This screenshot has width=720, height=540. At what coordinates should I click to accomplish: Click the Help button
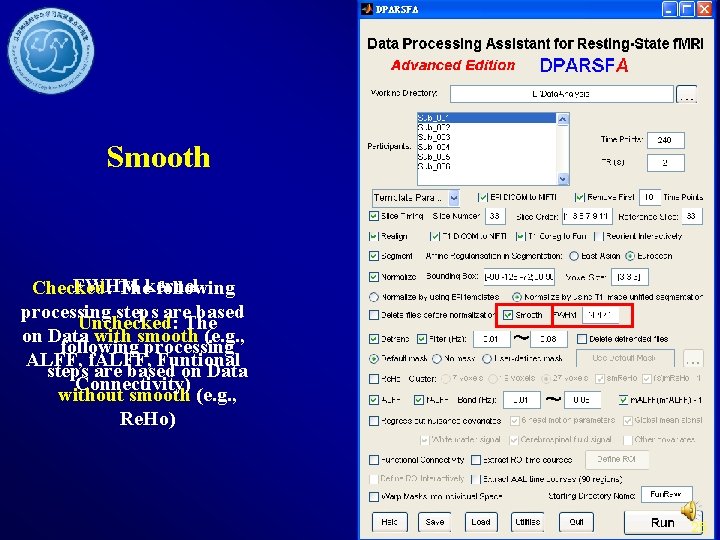coord(389,522)
